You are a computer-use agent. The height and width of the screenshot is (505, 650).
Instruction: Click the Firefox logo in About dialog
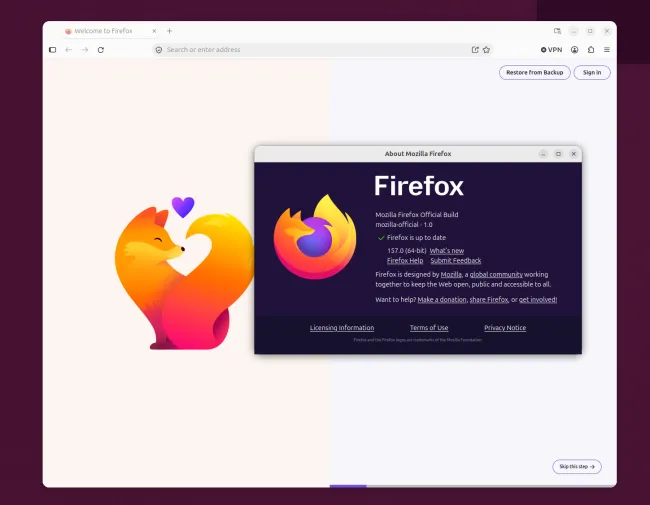tap(315, 237)
